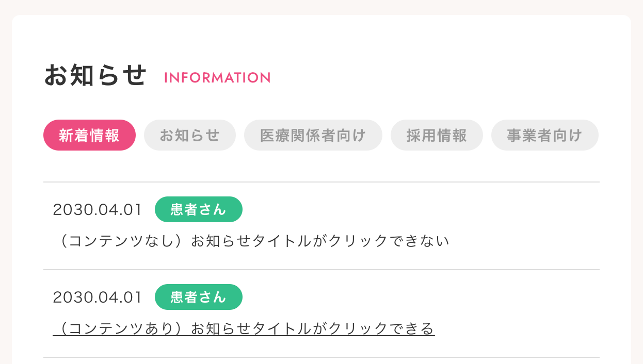643x364 pixels.
Task: Choose the gray お知らせ pill beside 新着情報
Action: point(189,135)
